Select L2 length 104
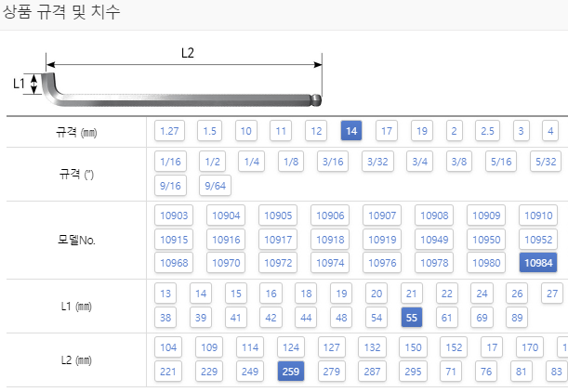 coord(168,347)
